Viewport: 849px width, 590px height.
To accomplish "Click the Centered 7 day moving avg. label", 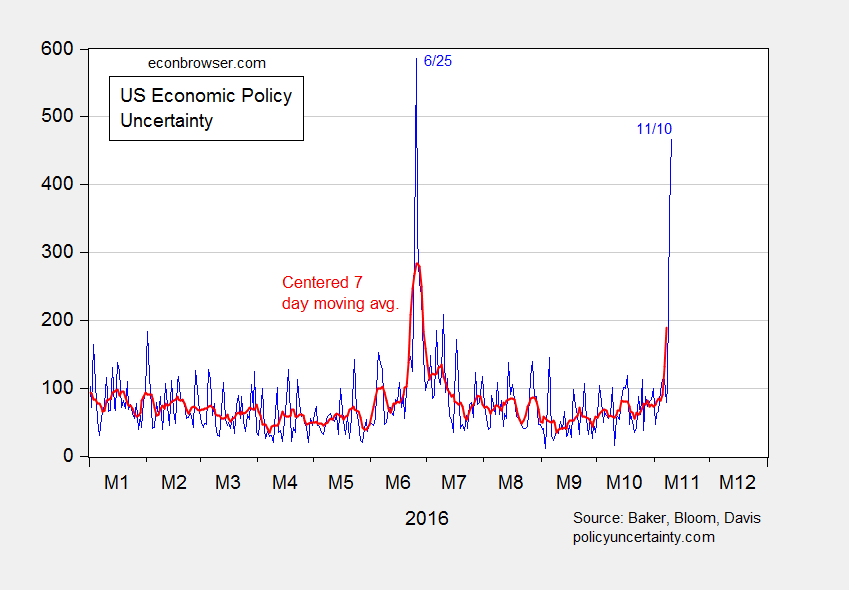I will coord(340,293).
